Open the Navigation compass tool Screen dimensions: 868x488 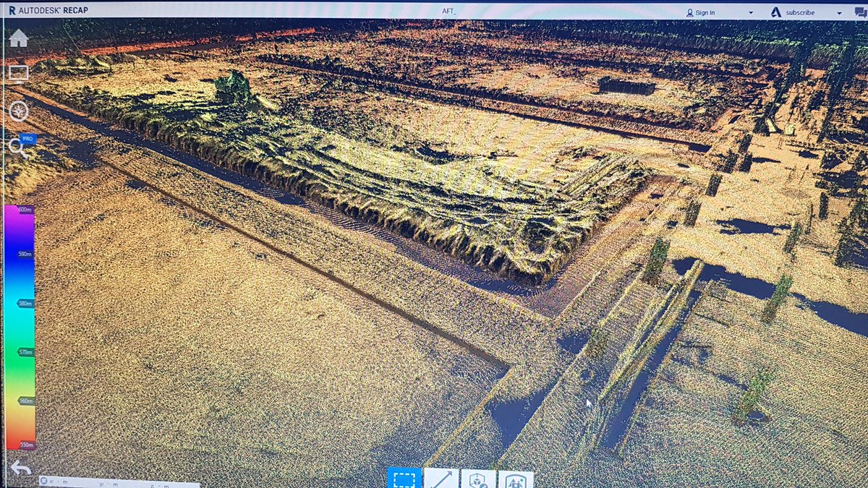coord(18,111)
